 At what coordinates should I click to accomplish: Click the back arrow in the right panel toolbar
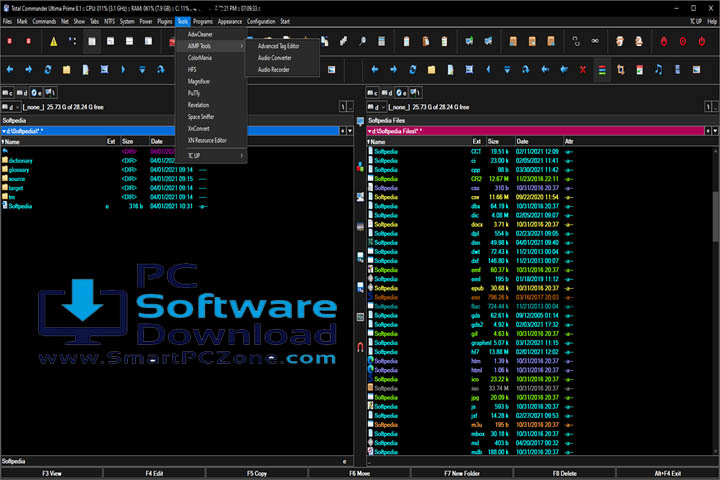375,69
